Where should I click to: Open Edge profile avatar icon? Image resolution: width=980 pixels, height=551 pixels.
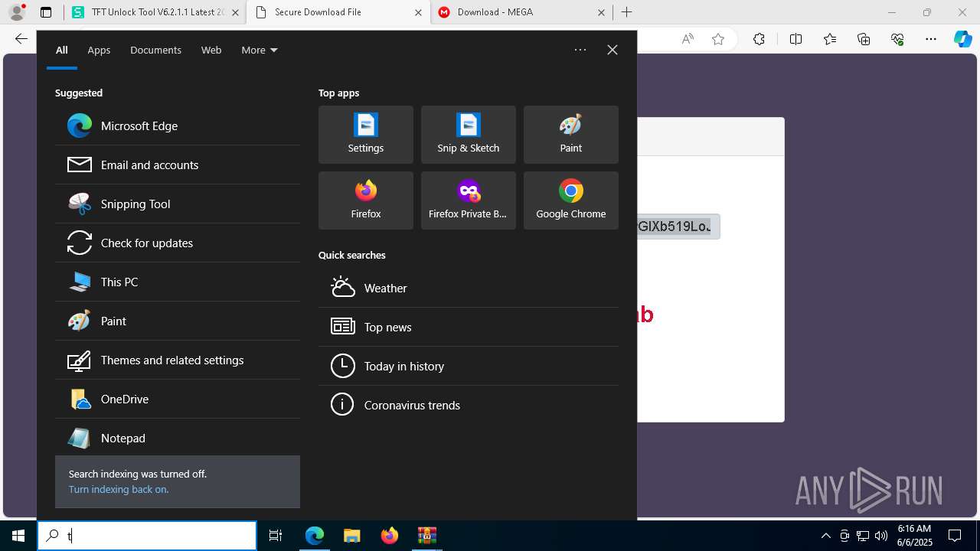pos(17,12)
